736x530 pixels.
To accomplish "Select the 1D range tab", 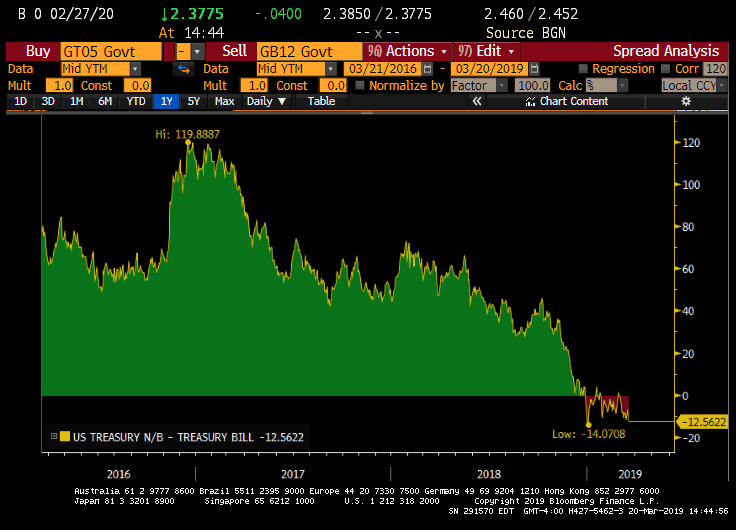I will tap(20, 101).
